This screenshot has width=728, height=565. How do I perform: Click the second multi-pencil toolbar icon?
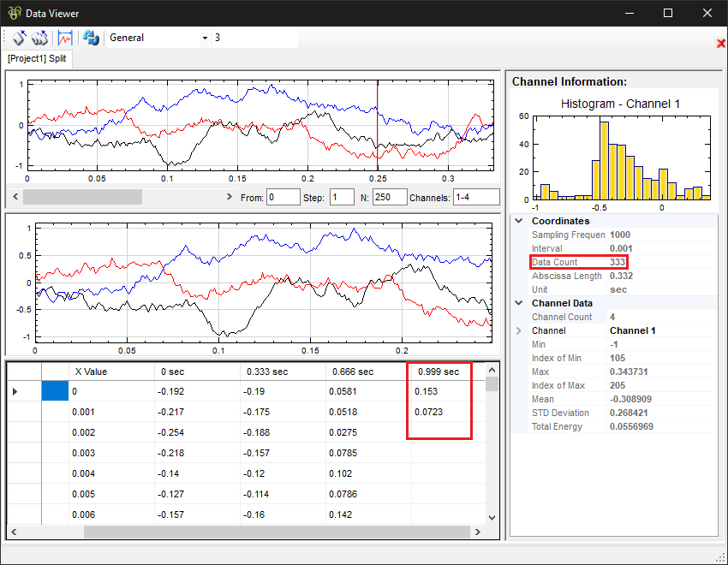pos(39,38)
